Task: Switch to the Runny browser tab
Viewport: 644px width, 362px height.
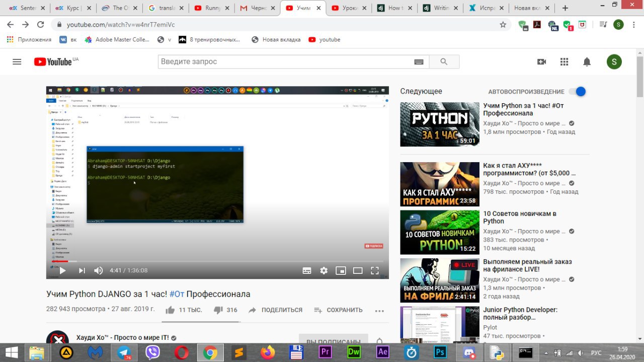Action: tap(211, 8)
